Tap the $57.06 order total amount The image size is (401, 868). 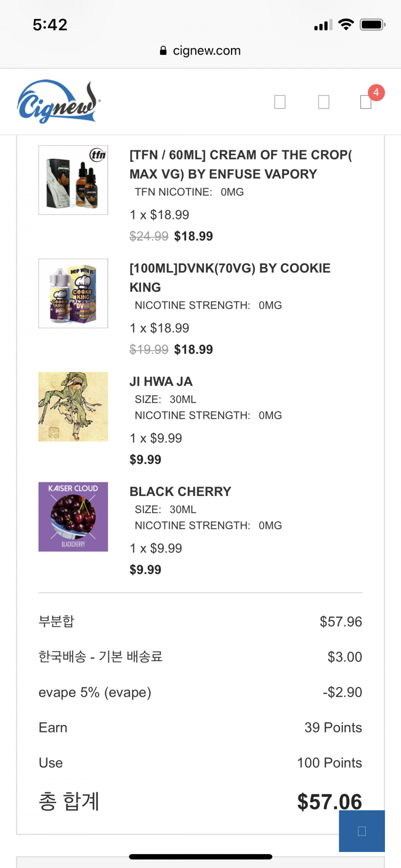pyautogui.click(x=329, y=802)
